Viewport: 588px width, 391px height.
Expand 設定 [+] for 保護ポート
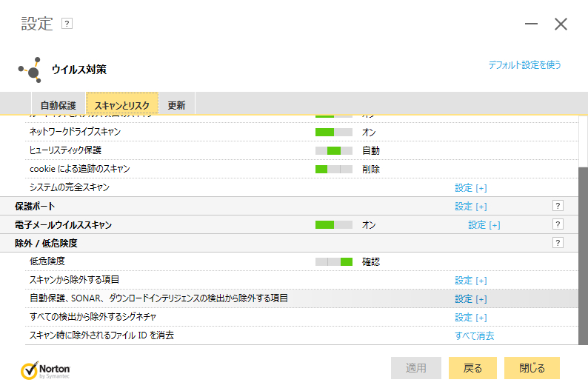[x=470, y=207]
